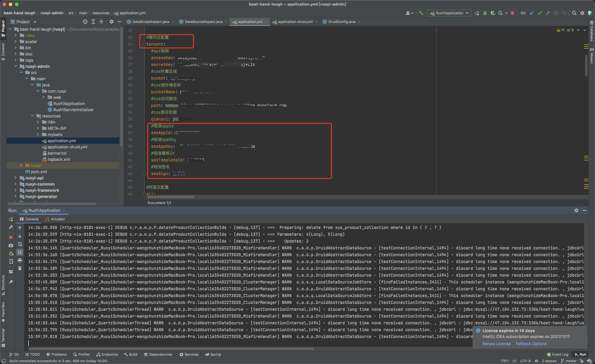Click the Renew License link

[496, 344]
